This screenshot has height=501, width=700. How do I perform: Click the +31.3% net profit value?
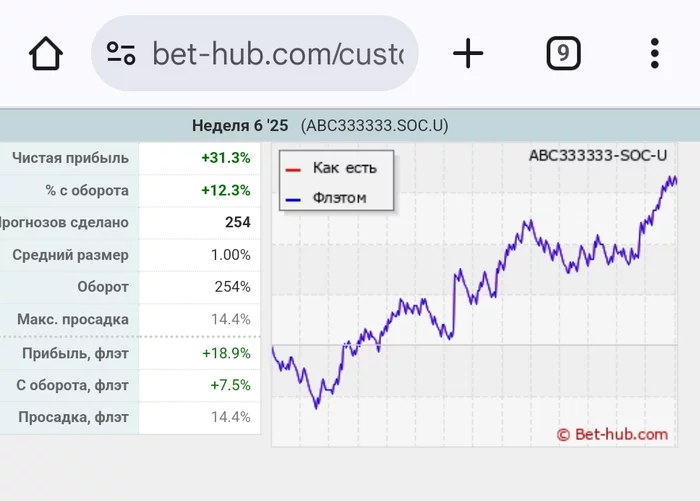pyautogui.click(x=226, y=158)
